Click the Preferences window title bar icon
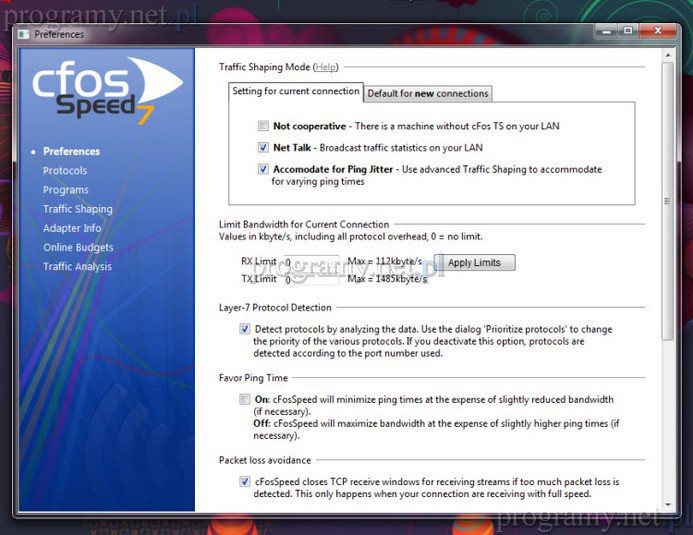 (24, 34)
